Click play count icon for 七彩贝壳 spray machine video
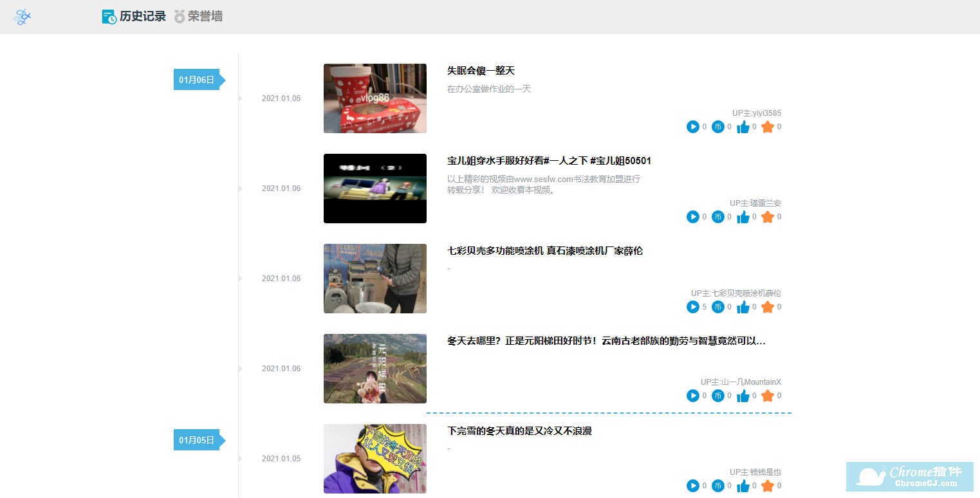 pyautogui.click(x=692, y=307)
